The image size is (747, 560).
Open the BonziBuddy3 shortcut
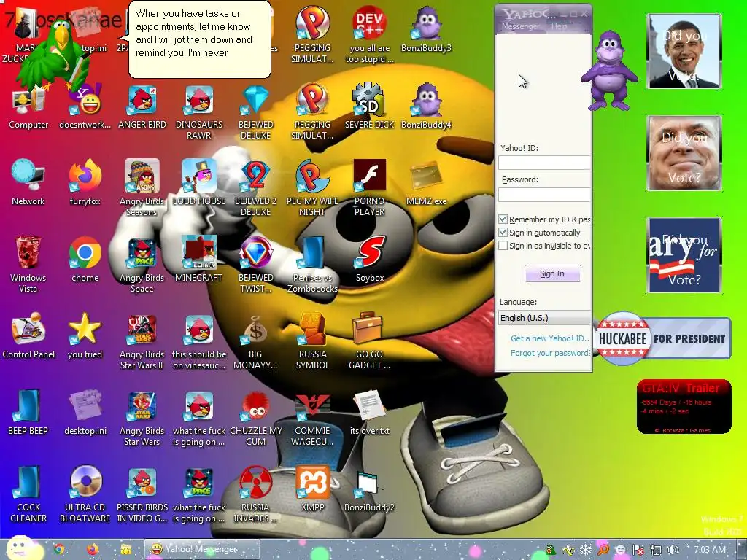(426, 23)
